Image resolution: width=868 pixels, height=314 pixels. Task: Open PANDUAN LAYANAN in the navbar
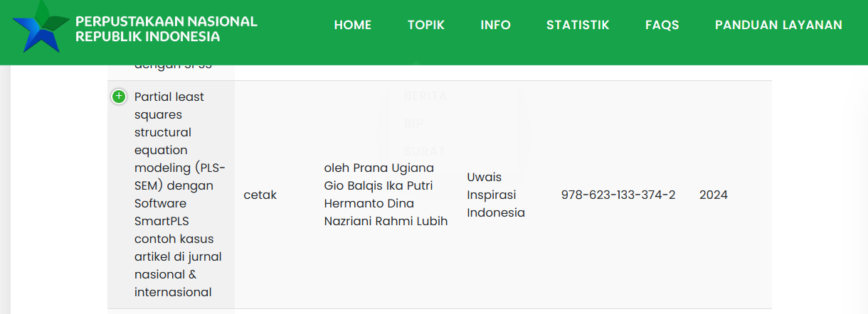(778, 25)
